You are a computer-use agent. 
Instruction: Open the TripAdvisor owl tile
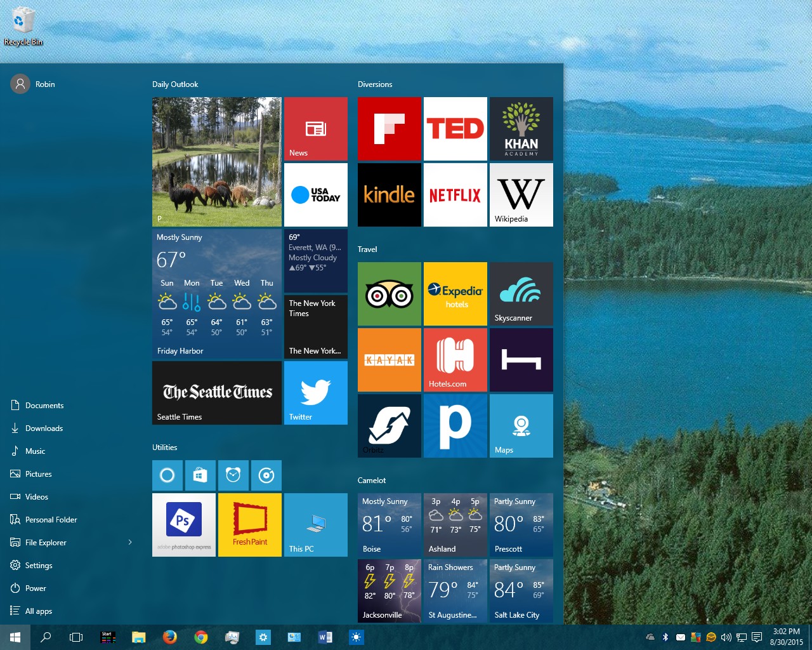click(390, 294)
